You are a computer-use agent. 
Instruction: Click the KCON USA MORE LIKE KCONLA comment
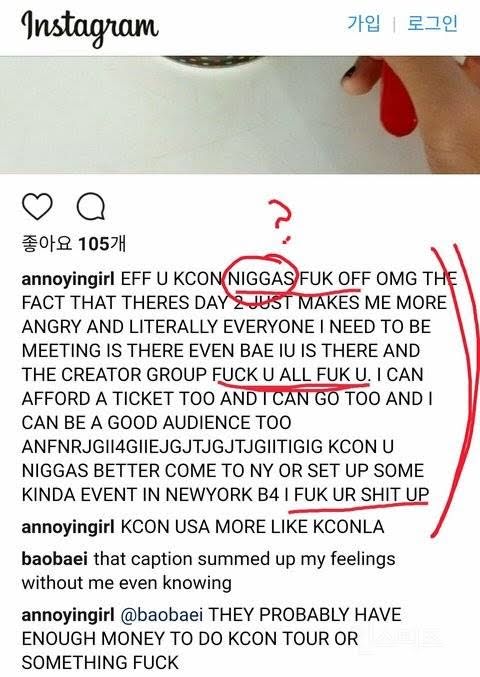(252, 527)
